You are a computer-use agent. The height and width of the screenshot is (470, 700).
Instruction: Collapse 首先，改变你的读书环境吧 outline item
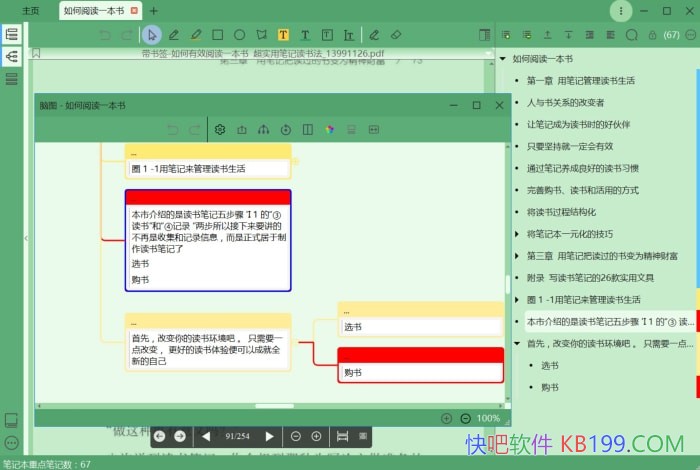coord(517,343)
